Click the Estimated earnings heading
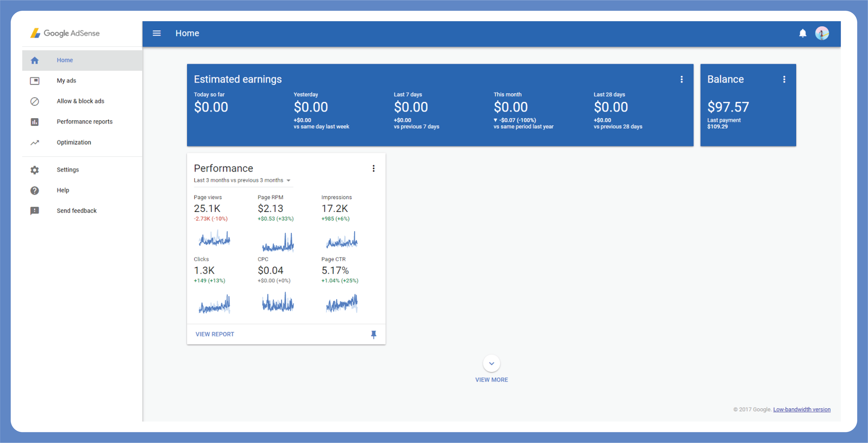The width and height of the screenshot is (868, 443). [238, 79]
